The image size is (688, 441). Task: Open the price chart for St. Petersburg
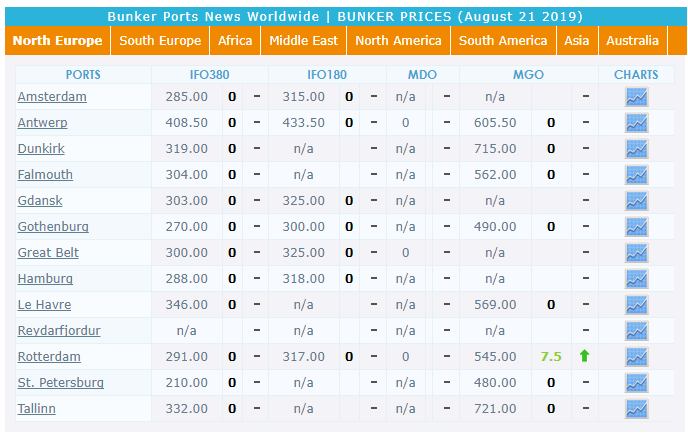pos(636,383)
